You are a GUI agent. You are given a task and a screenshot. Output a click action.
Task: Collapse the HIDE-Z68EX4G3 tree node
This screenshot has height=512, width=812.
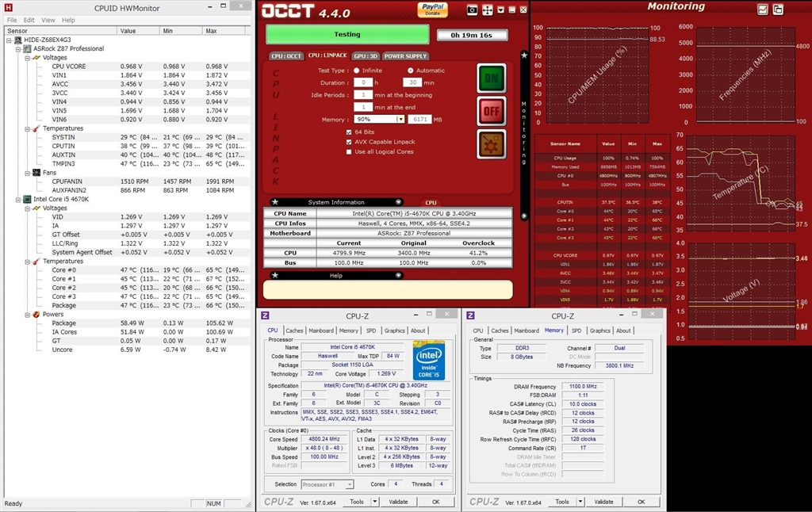(x=9, y=40)
